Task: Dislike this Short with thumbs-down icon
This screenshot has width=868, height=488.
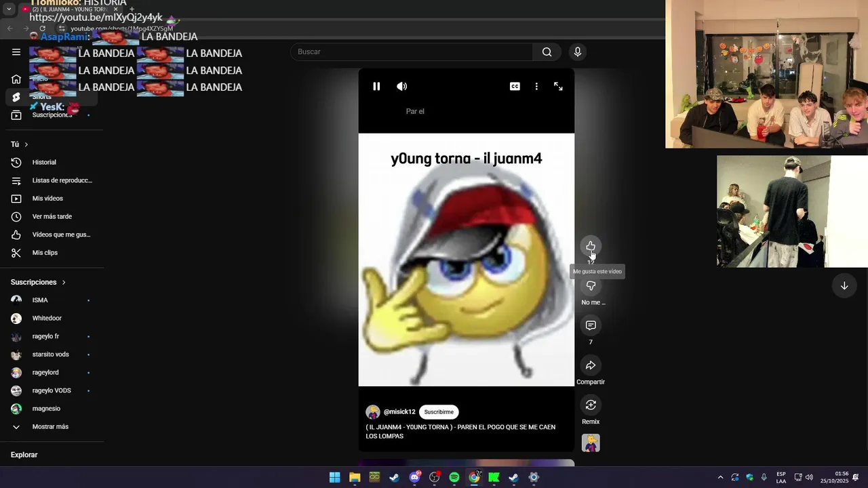Action: point(591,286)
